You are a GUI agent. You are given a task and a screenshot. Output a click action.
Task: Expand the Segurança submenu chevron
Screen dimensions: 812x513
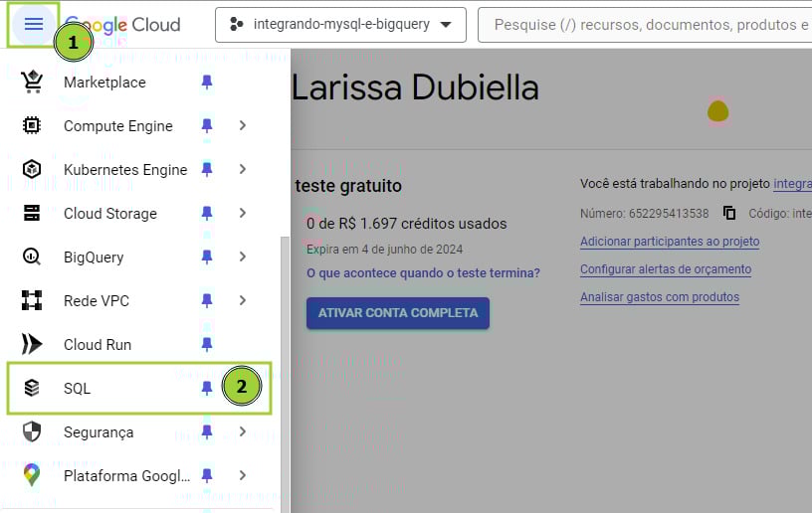tap(243, 431)
